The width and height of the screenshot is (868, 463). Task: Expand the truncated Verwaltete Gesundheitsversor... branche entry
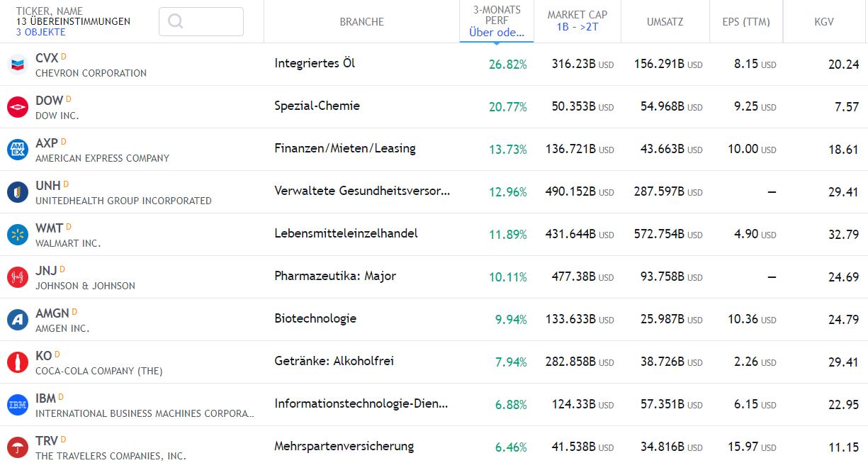click(362, 191)
